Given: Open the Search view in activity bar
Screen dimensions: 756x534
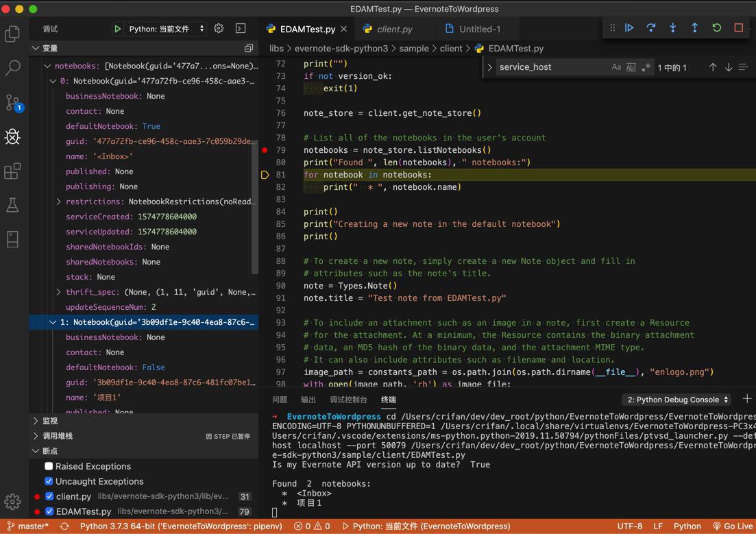Looking at the screenshot, I should 12,68.
